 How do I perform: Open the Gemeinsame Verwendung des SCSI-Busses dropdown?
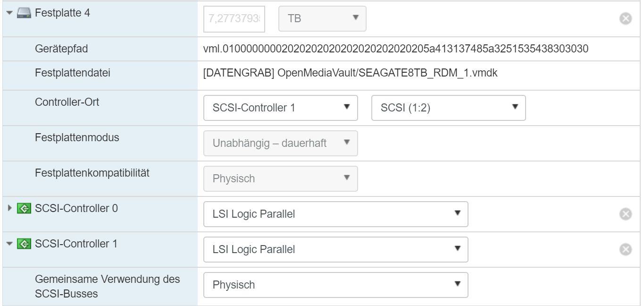336,285
